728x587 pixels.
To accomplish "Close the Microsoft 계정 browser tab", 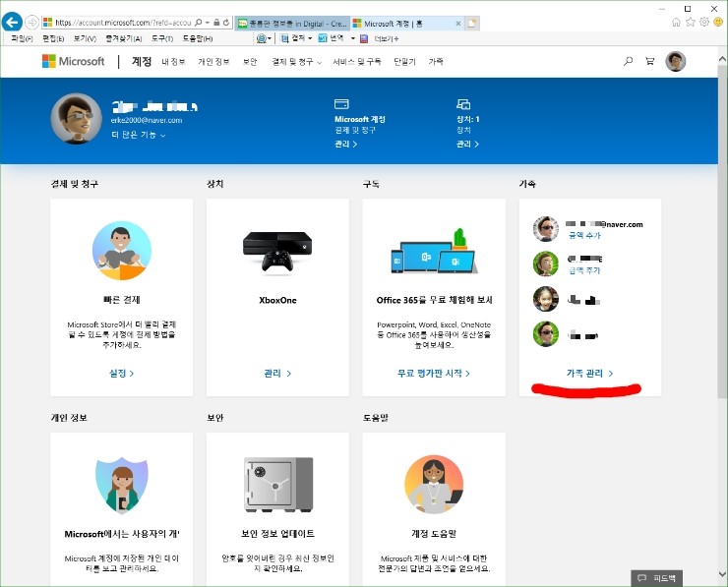I will click(458, 24).
